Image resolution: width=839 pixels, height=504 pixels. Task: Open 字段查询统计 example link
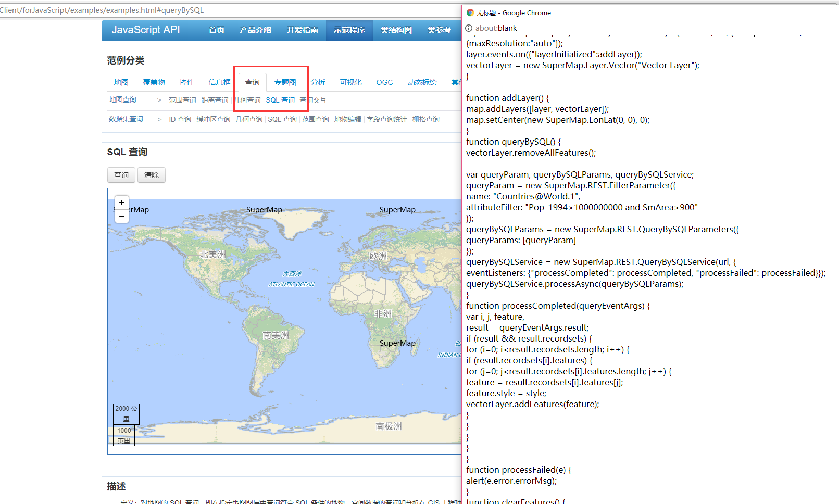point(386,119)
